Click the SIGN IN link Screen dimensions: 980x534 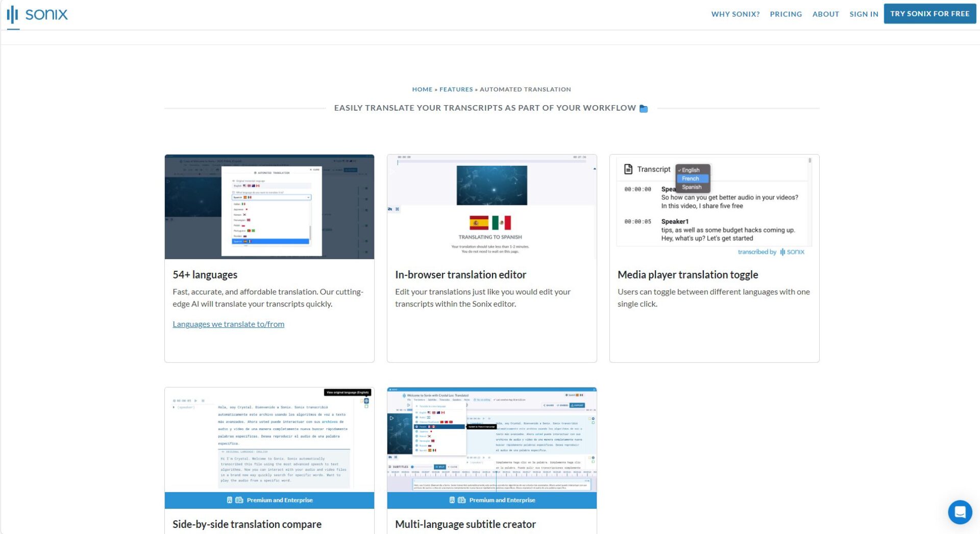[864, 14]
